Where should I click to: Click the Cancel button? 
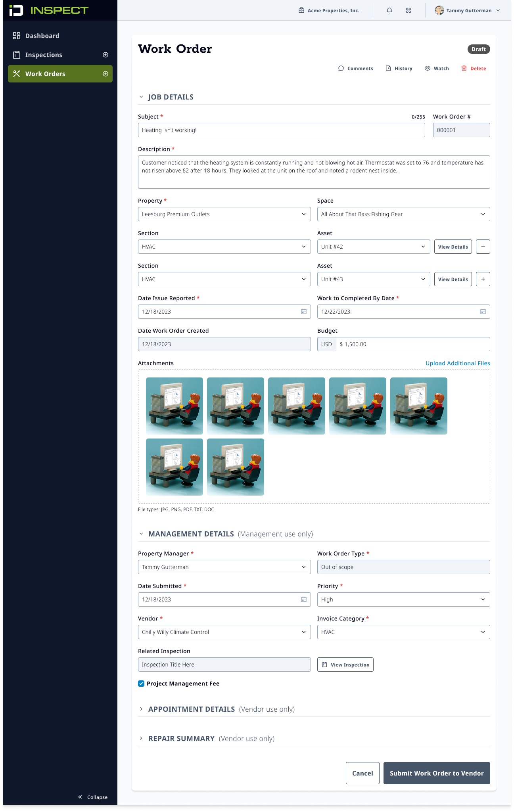point(362,773)
